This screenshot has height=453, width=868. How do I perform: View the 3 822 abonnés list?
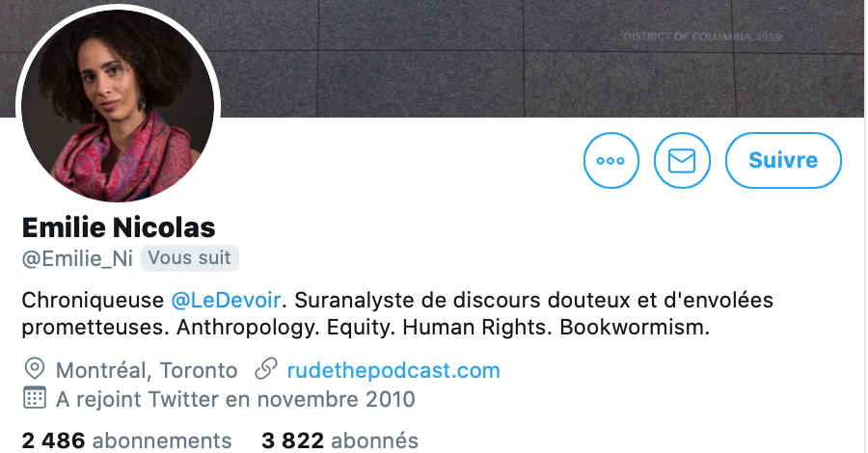tap(339, 440)
